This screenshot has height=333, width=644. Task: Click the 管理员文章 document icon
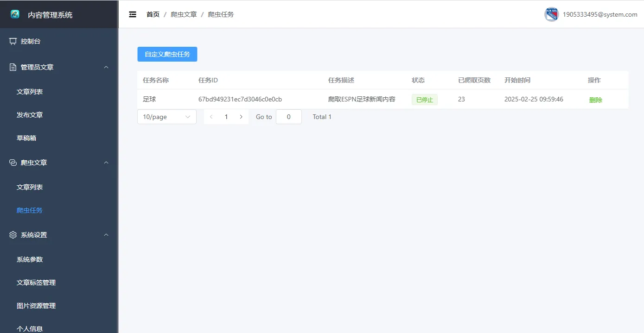click(x=13, y=67)
